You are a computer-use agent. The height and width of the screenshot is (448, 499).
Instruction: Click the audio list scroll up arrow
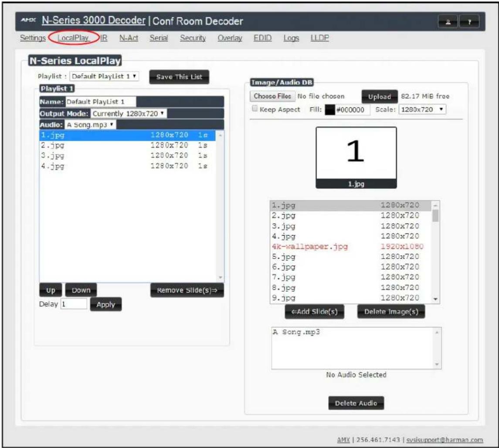[x=437, y=332]
